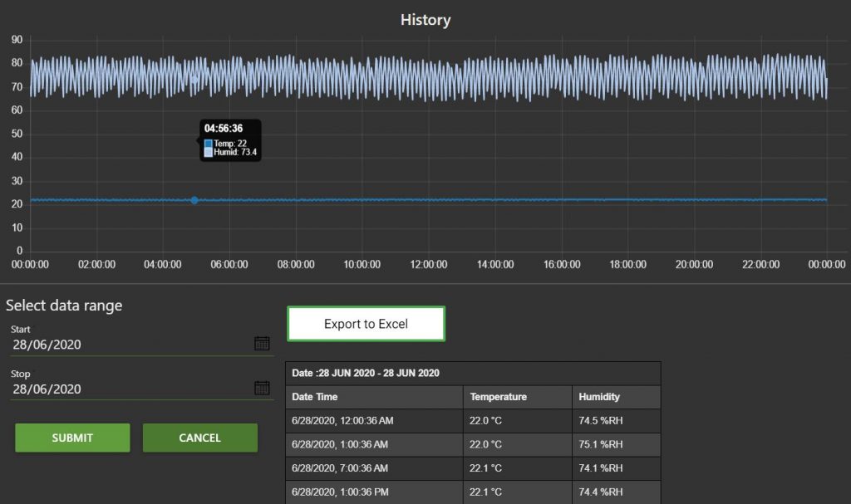Click the temperature cell in the 1:00:36 PM row
Viewport: 851px width, 504px height.
click(518, 492)
